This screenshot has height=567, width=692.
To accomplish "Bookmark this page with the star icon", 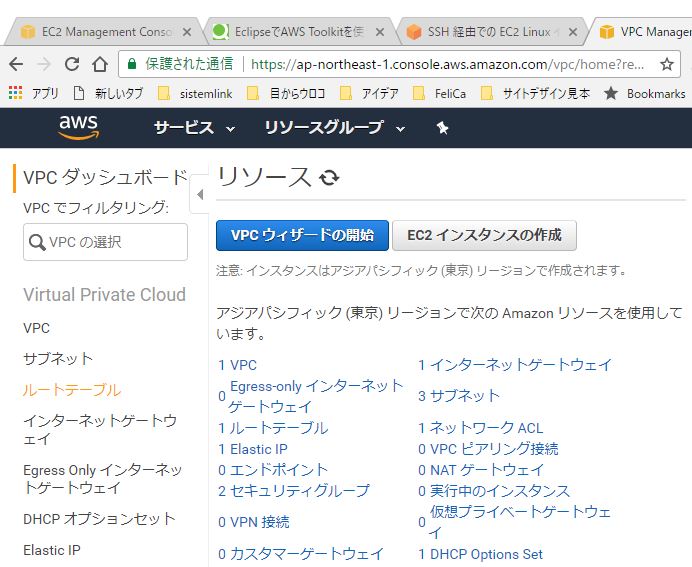I will (667, 64).
